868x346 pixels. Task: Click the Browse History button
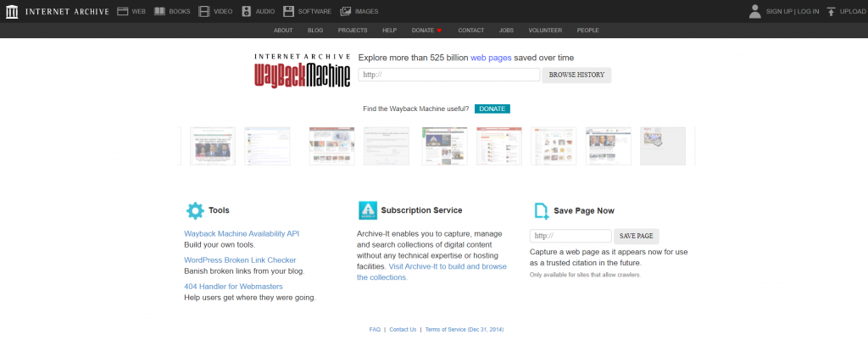pyautogui.click(x=576, y=75)
